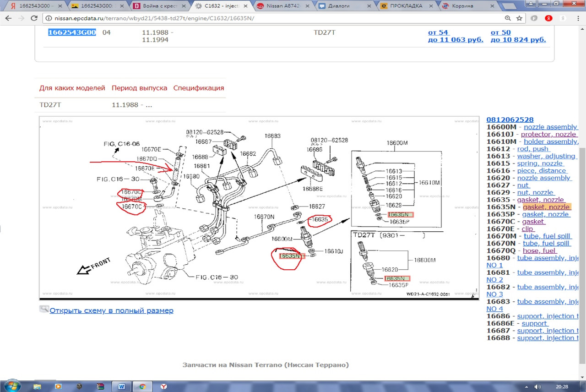Open 'piece, distance' link for 16616
Screen dimensions: 586x392
click(542, 171)
